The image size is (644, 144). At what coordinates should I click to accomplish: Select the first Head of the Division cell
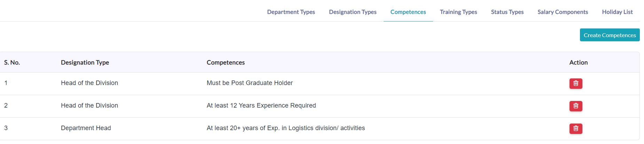[x=89, y=83]
